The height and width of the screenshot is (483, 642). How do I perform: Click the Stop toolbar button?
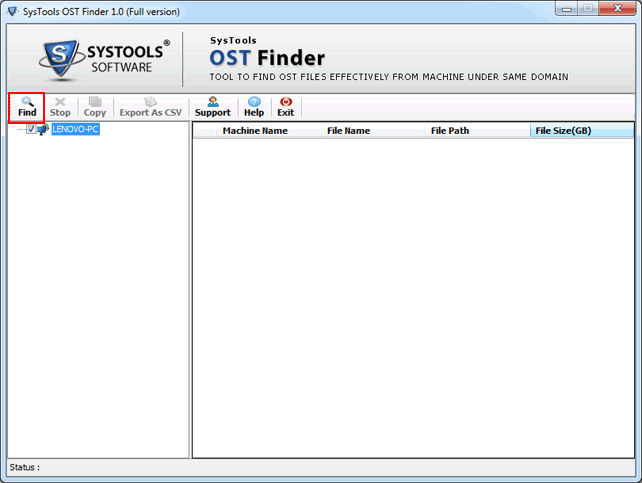[60, 107]
